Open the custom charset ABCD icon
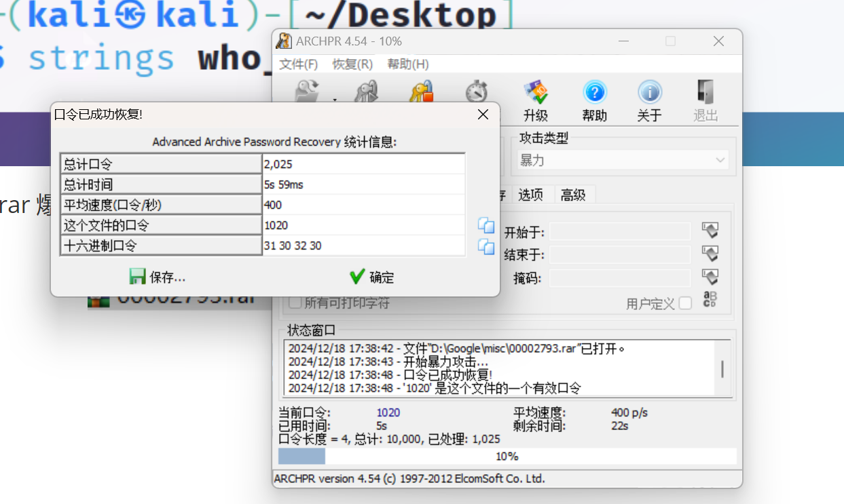The width and height of the screenshot is (844, 504). tap(710, 300)
